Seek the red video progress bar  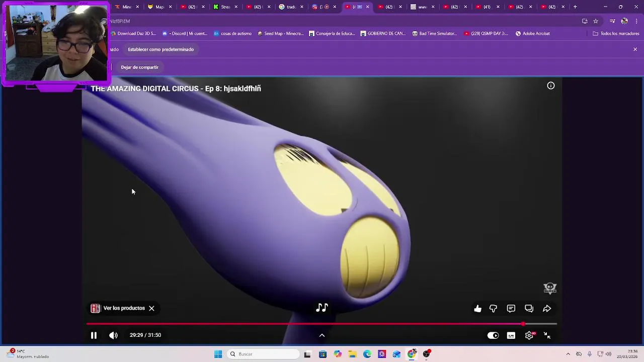[x=321, y=324]
